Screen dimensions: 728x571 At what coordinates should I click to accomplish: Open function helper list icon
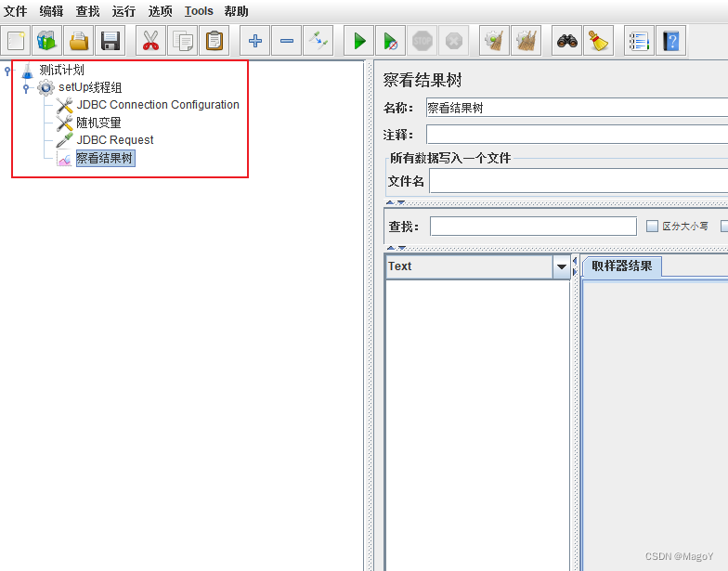coord(639,41)
